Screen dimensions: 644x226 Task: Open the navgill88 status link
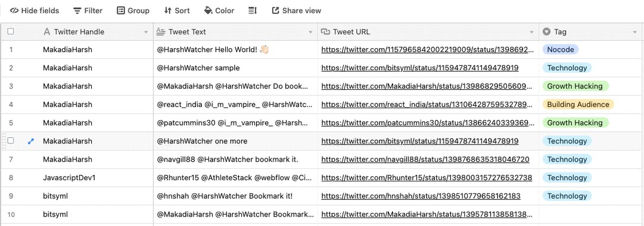[425, 159]
